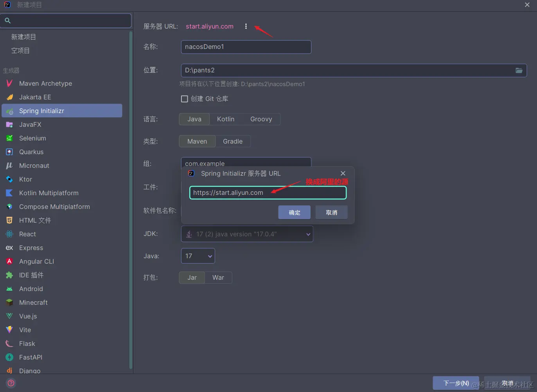Open the Java version 17 dropdown
The image size is (537, 392).
(x=198, y=256)
